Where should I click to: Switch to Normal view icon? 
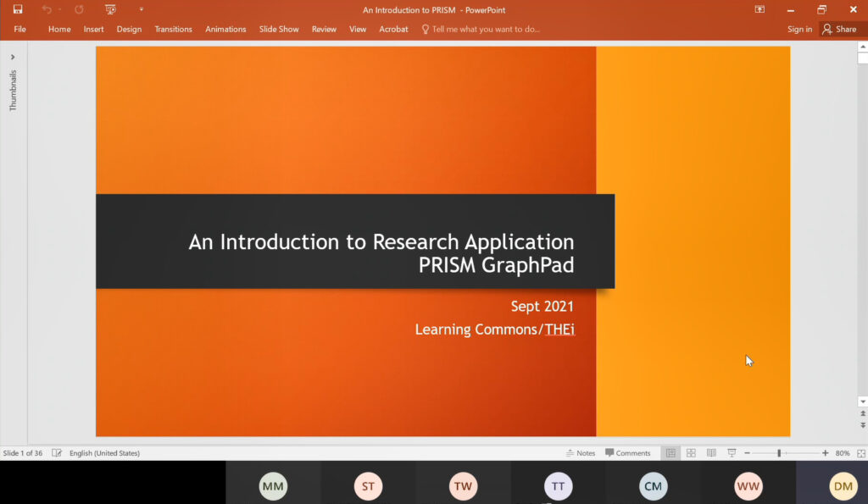coord(671,453)
